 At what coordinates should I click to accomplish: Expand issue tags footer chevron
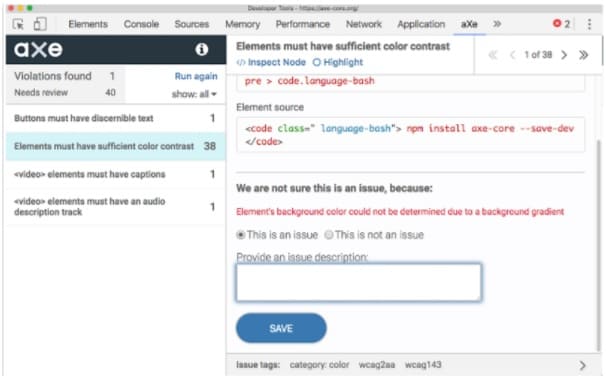click(x=582, y=365)
